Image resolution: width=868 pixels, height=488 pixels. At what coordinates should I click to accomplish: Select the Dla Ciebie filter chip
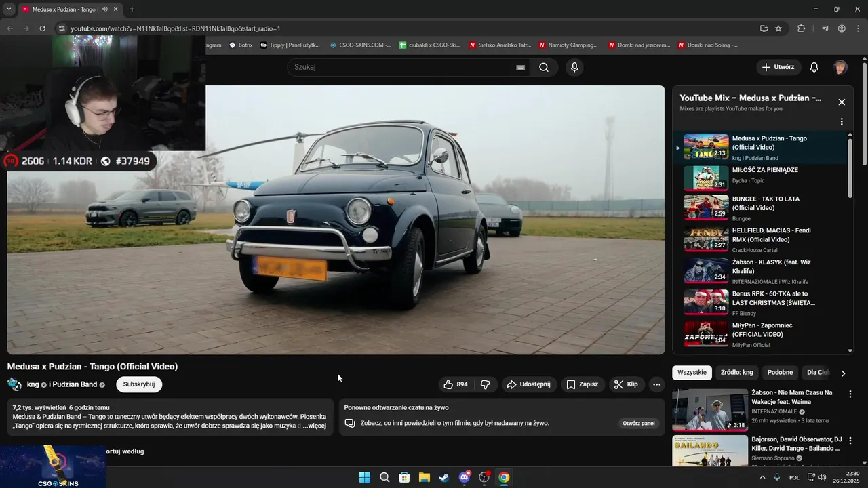coord(818,373)
